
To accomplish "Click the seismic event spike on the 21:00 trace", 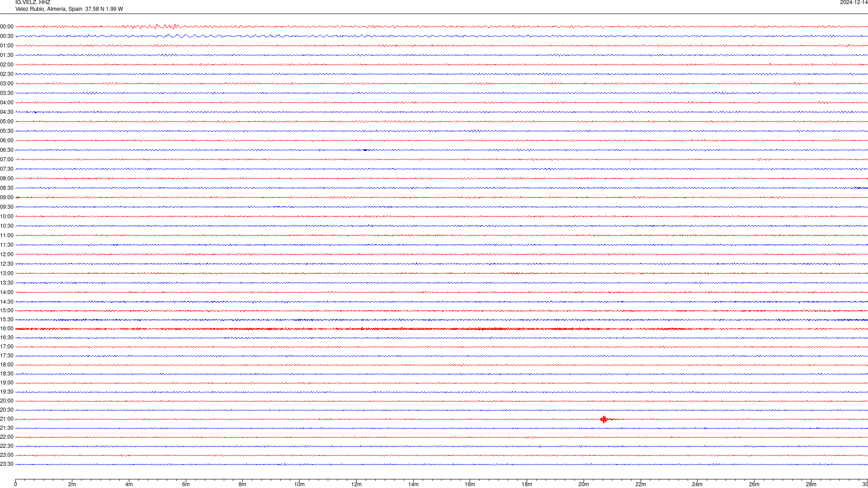I will click(x=605, y=419).
